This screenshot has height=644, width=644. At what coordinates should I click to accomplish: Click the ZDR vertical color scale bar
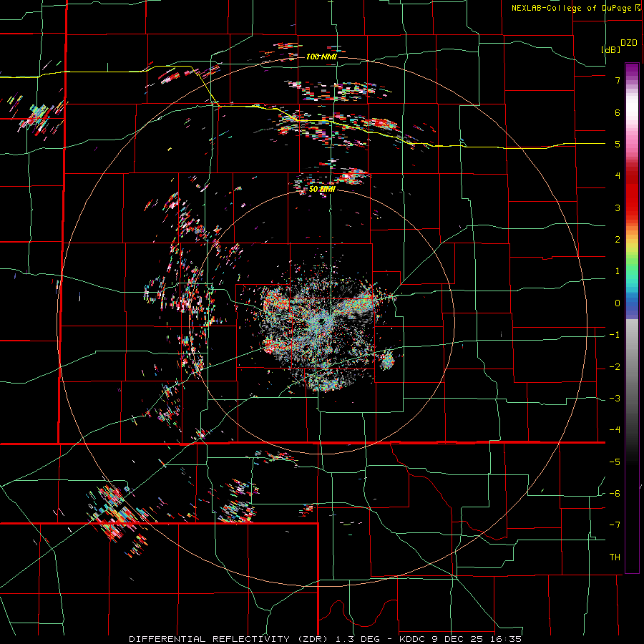[x=632, y=318]
